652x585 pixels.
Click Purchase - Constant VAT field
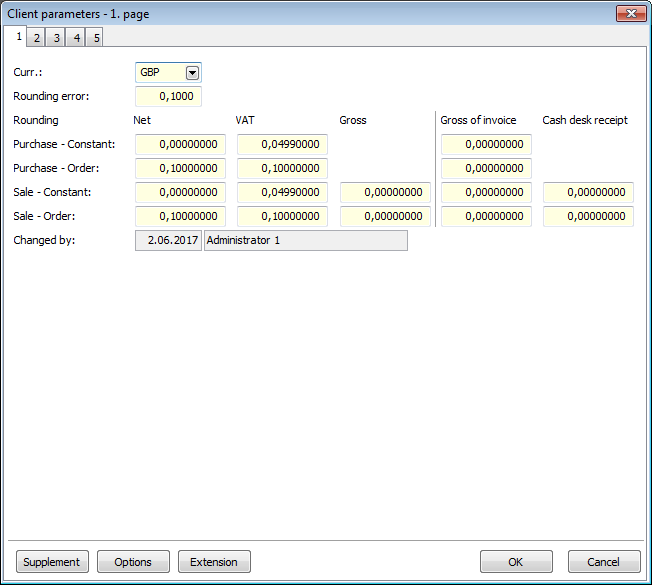point(282,144)
